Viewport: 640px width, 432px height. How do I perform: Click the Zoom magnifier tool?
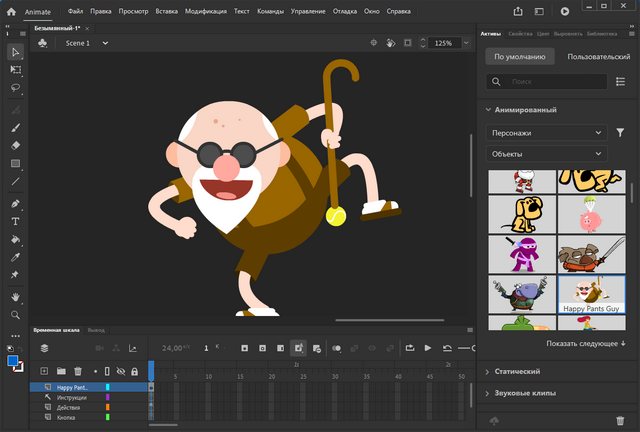point(16,315)
